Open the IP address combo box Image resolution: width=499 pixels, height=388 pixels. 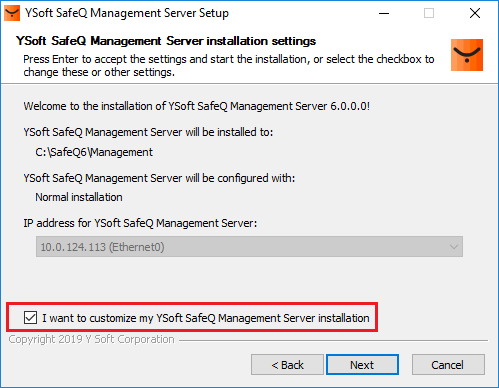coord(249,247)
